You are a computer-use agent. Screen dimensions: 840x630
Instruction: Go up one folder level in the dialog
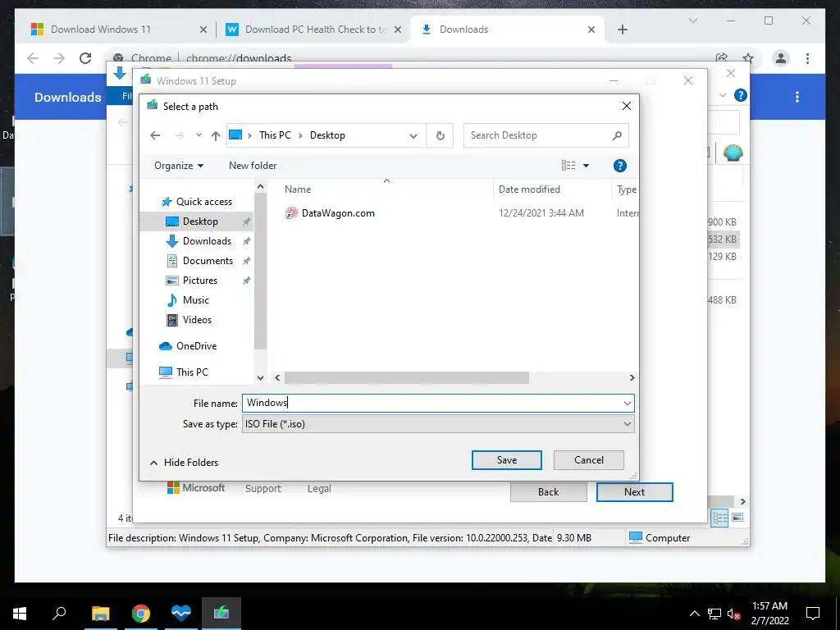click(x=216, y=135)
